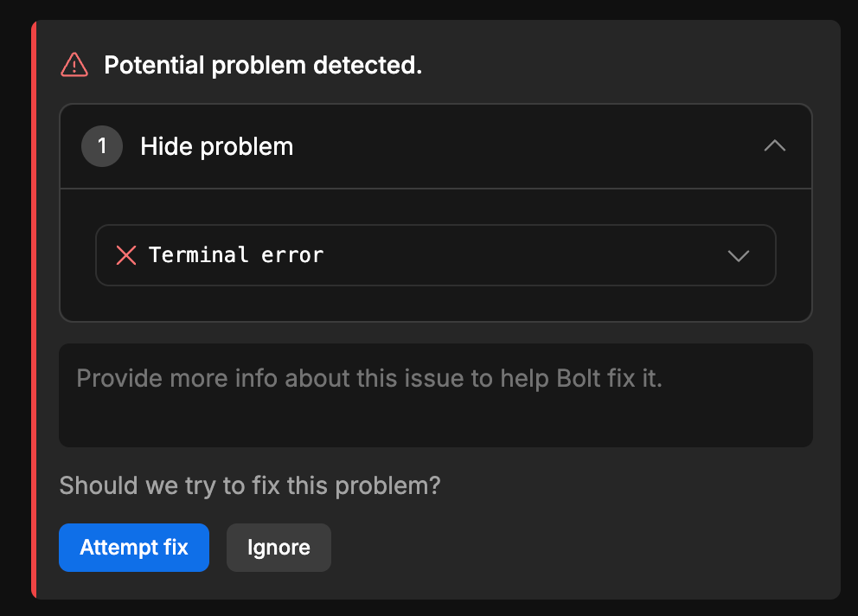Screen dimensions: 858x616
Task: Toggle the "Hide problem" label
Action: pos(216,146)
